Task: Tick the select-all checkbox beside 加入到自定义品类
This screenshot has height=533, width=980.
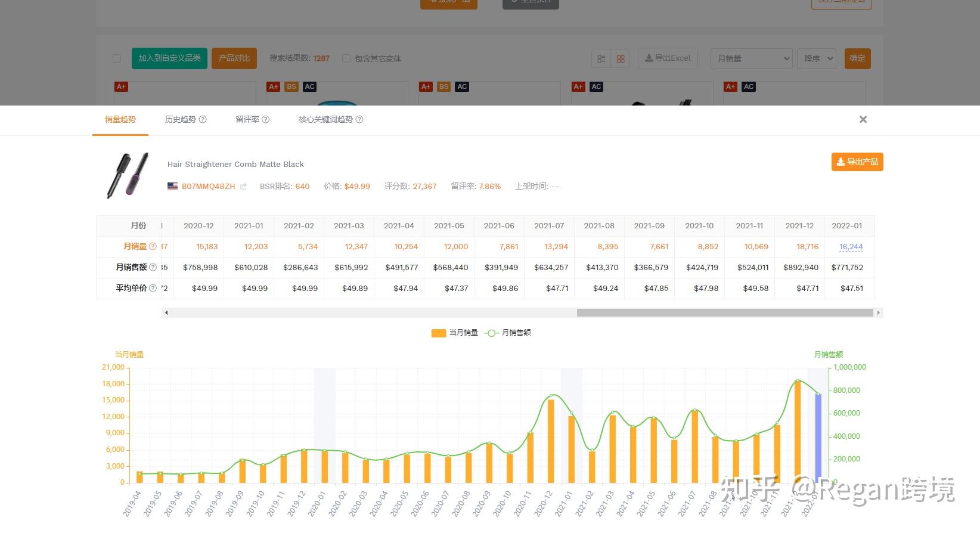Action: point(117,58)
